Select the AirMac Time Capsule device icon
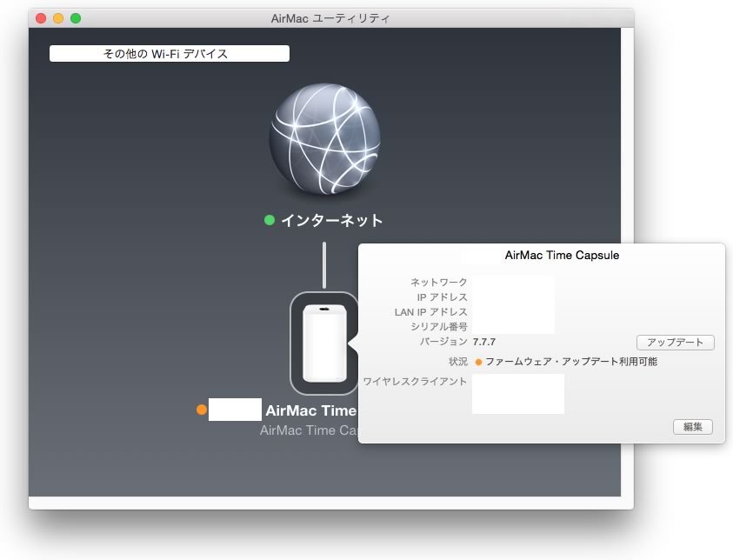The image size is (733, 560). pos(323,343)
